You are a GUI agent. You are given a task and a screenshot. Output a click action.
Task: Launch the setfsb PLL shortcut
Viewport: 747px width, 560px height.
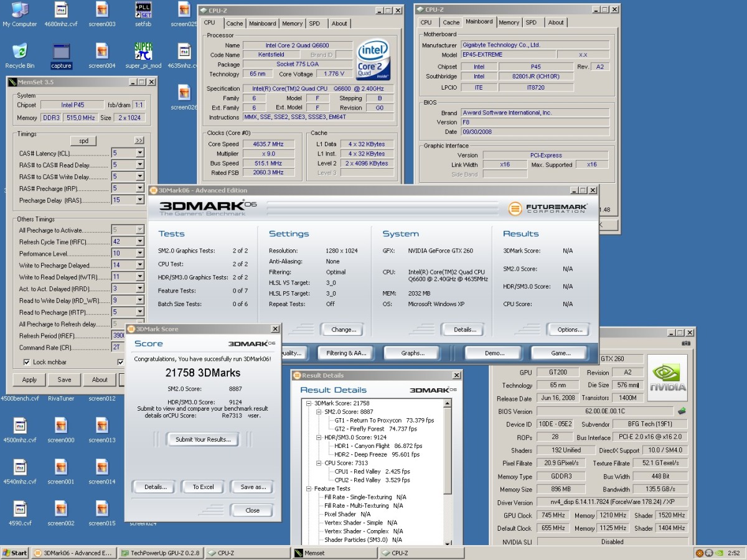pyautogui.click(x=143, y=14)
